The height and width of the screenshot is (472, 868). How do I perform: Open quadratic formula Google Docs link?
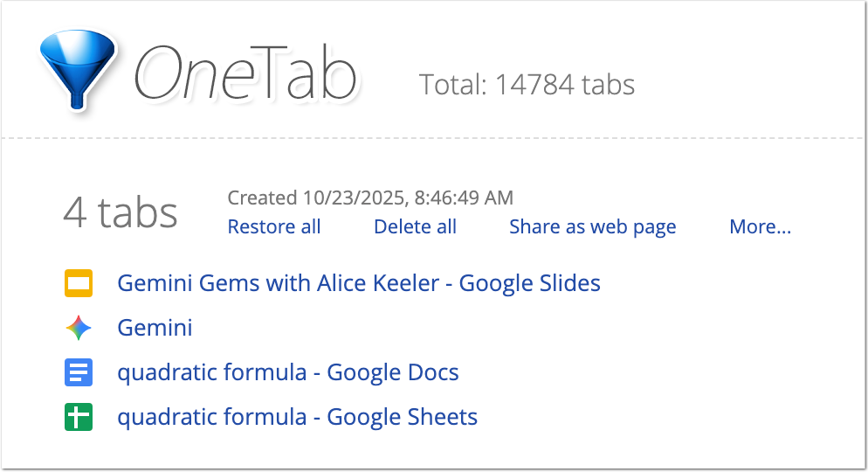[x=288, y=373]
